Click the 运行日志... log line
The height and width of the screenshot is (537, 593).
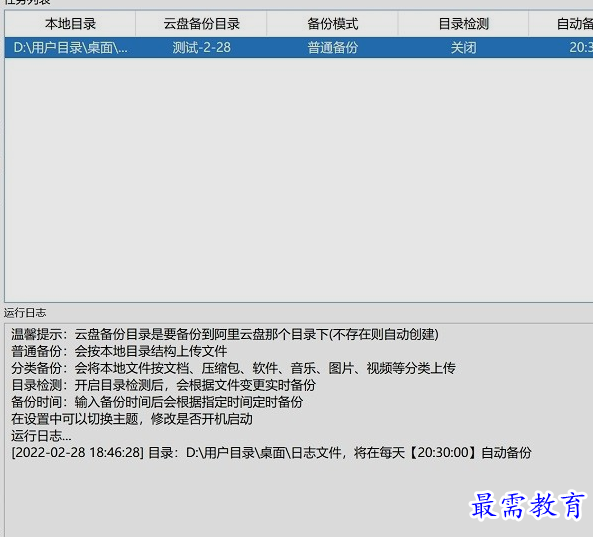coord(41,436)
